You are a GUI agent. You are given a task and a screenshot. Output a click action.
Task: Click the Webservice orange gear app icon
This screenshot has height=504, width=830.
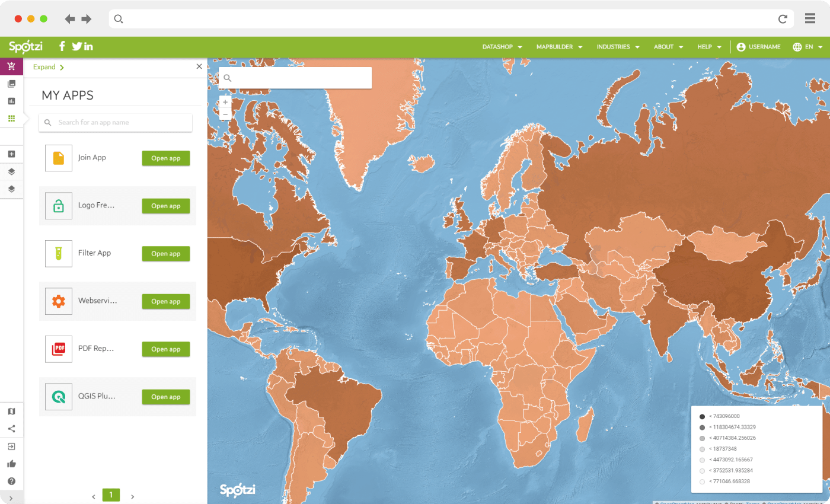pyautogui.click(x=59, y=301)
